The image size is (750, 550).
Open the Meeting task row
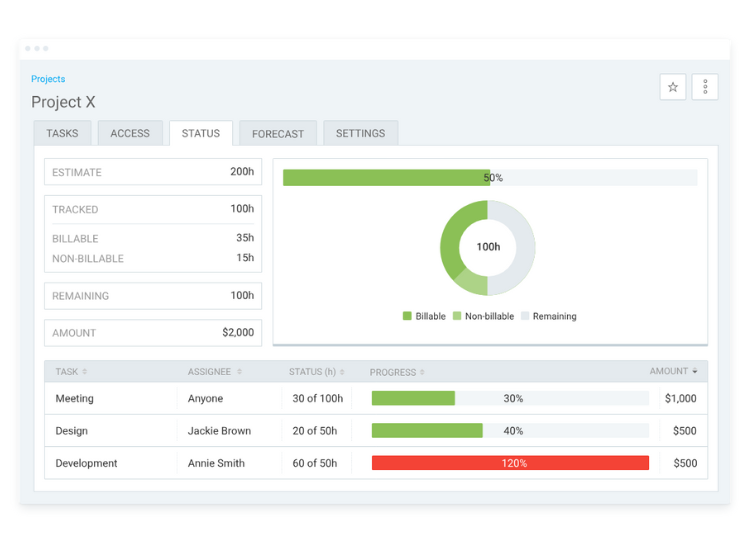tap(75, 398)
